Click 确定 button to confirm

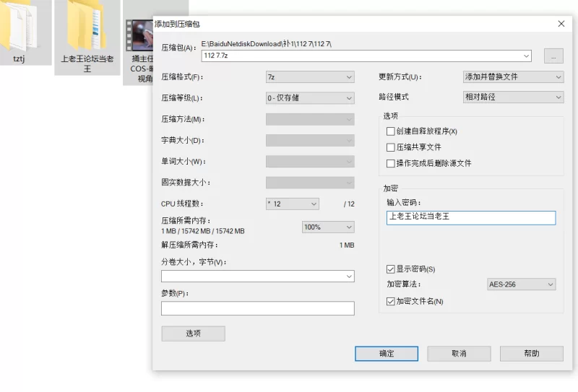(387, 354)
